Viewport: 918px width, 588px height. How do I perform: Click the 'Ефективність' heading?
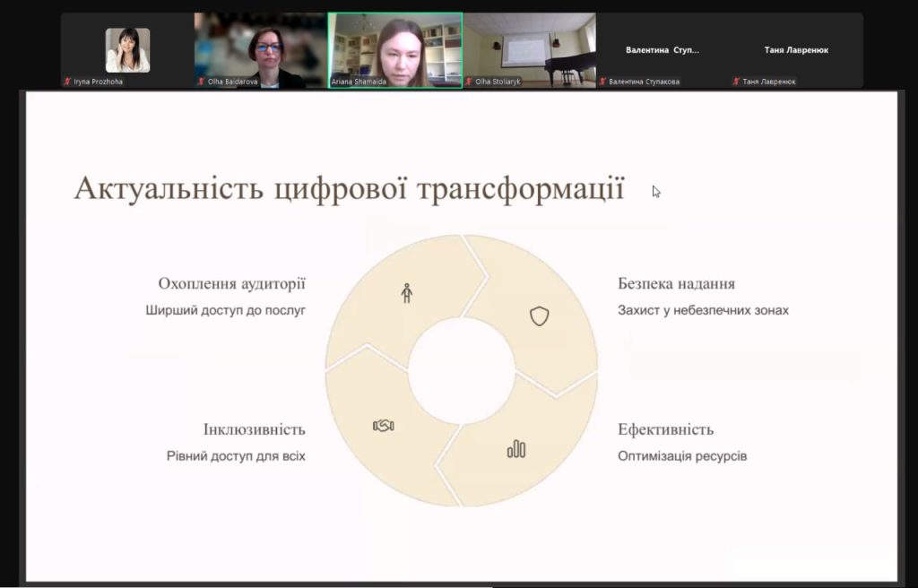point(665,429)
